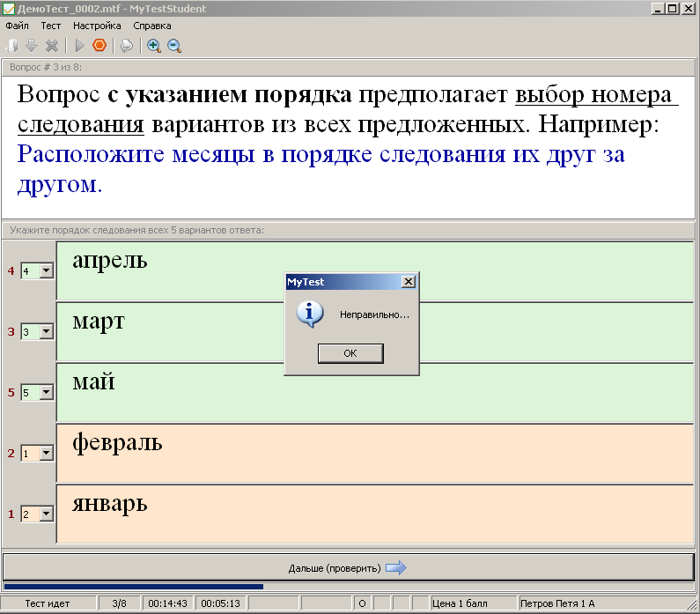
Task: Click the start test play icon
Action: [x=80, y=46]
